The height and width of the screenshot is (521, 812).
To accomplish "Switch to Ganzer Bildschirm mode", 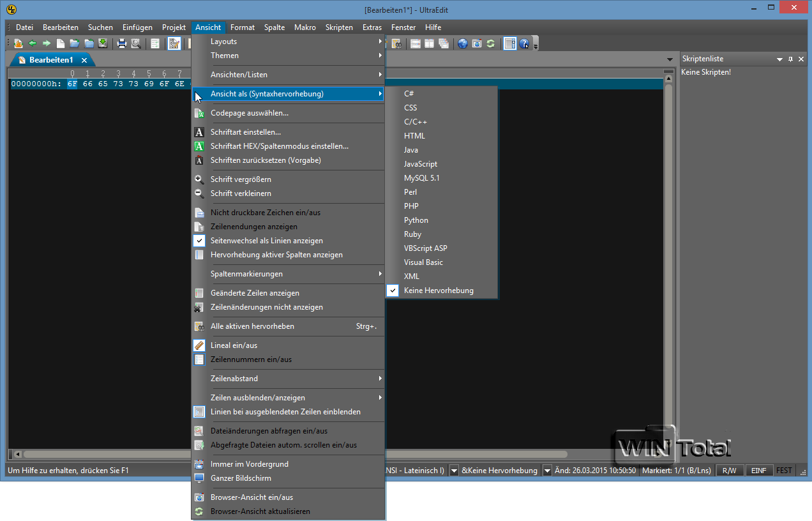I will coord(289,478).
